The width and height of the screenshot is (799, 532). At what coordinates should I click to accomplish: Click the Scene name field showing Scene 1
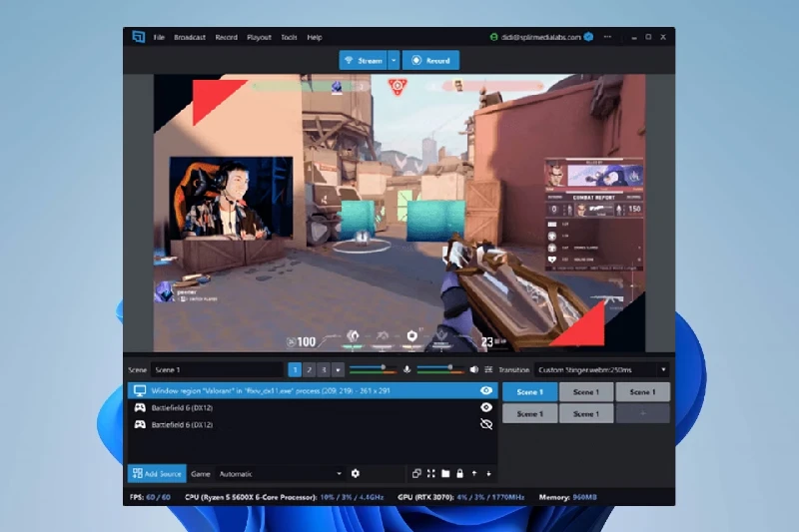(217, 369)
